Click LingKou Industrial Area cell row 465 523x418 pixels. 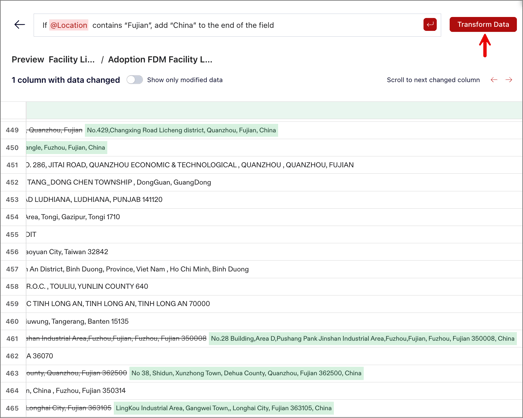pyautogui.click(x=223, y=408)
